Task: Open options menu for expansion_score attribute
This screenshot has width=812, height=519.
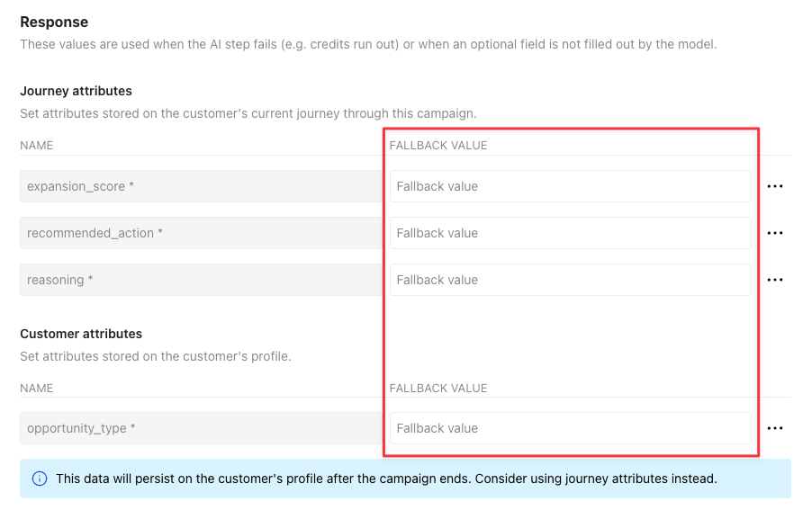Action: pyautogui.click(x=775, y=186)
